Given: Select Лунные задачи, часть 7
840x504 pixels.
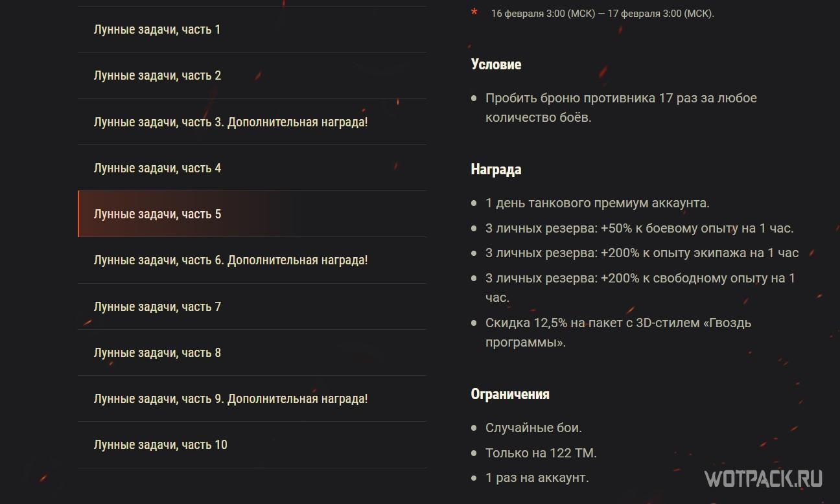Looking at the screenshot, I should [157, 307].
